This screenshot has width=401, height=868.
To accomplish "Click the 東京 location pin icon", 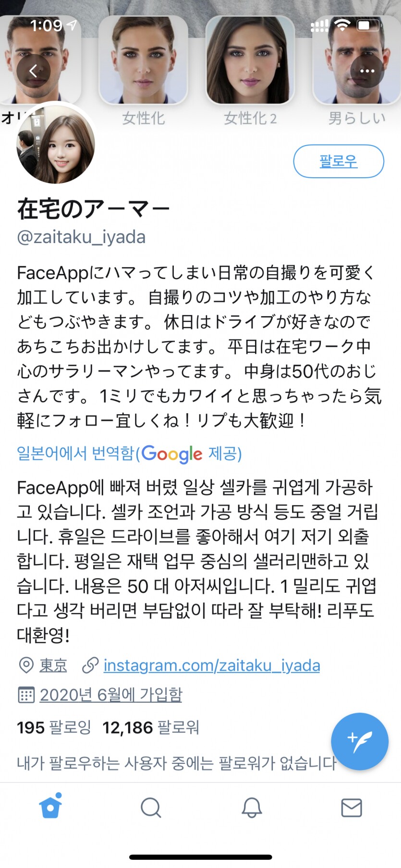I will click(x=26, y=665).
